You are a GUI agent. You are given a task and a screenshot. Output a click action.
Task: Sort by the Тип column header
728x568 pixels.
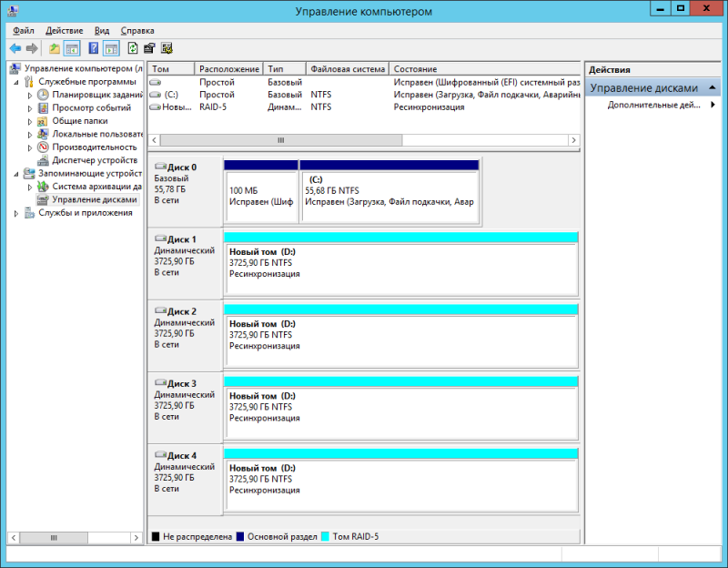pos(285,69)
